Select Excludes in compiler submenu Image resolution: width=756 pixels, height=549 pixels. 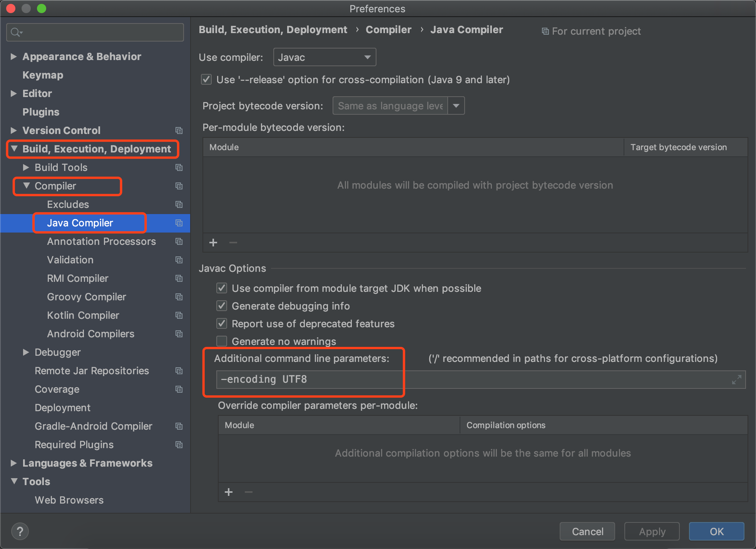click(x=67, y=204)
